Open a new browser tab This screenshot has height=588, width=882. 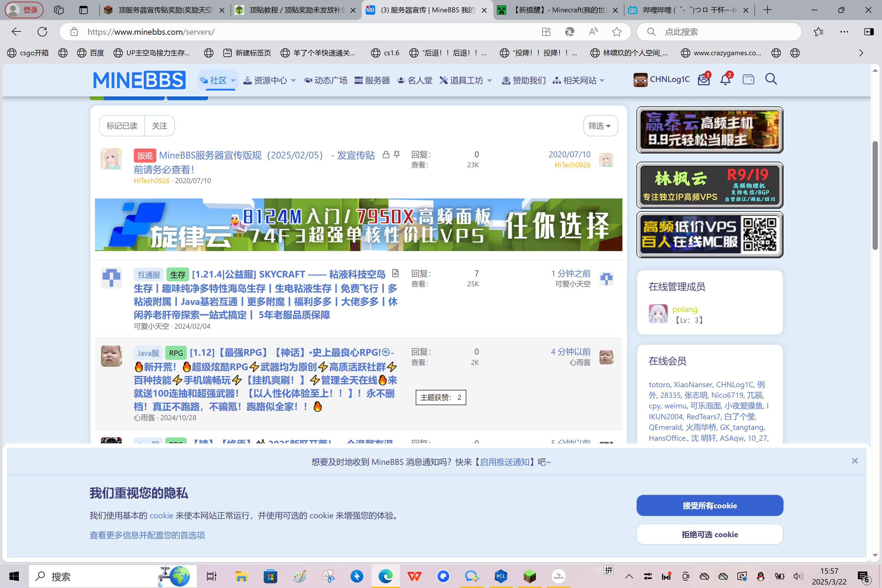768,10
